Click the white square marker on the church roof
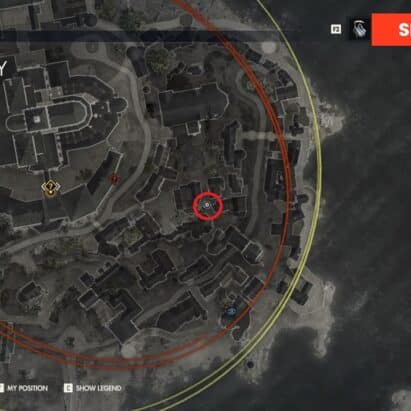 point(37,118)
